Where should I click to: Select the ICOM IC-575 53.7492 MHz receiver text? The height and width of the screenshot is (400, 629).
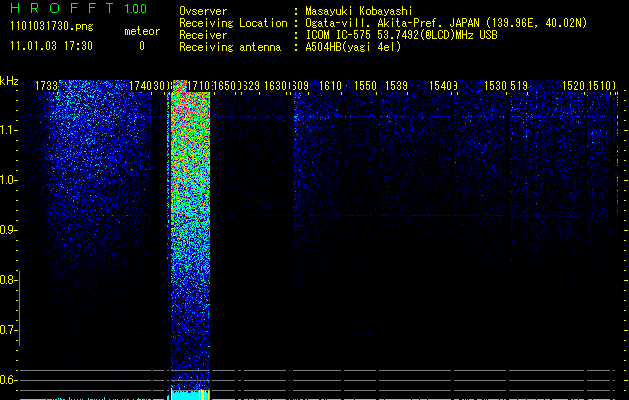(401, 35)
